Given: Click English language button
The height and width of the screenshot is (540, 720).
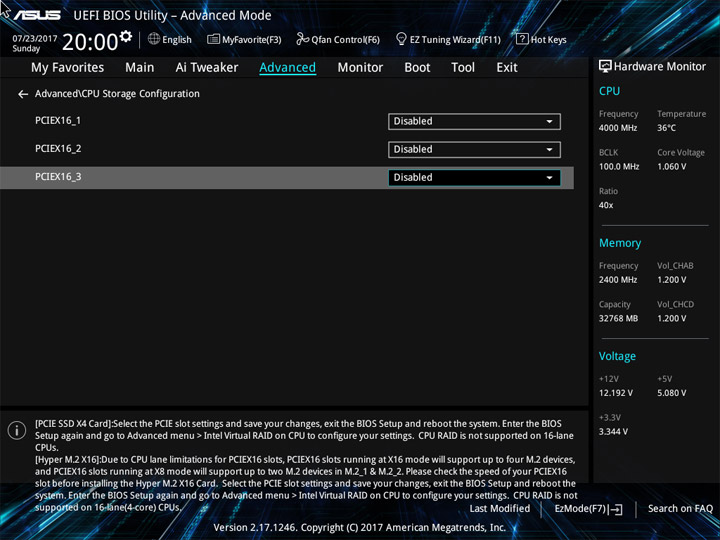Looking at the screenshot, I should (177, 40).
